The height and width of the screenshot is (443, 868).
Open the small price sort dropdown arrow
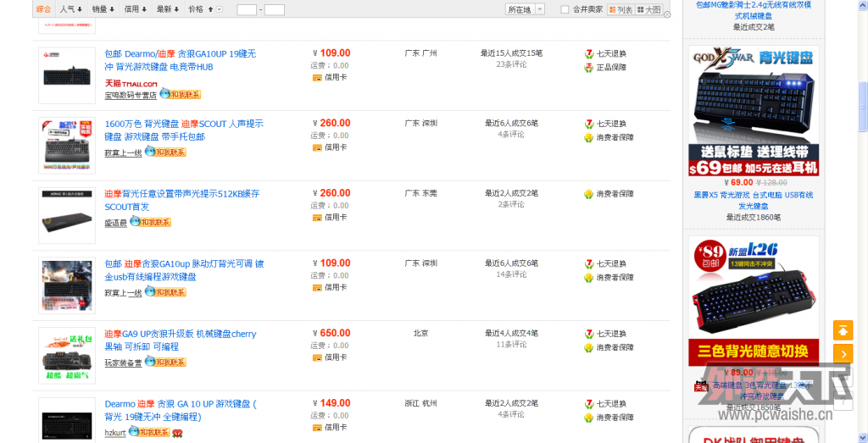[x=220, y=9]
